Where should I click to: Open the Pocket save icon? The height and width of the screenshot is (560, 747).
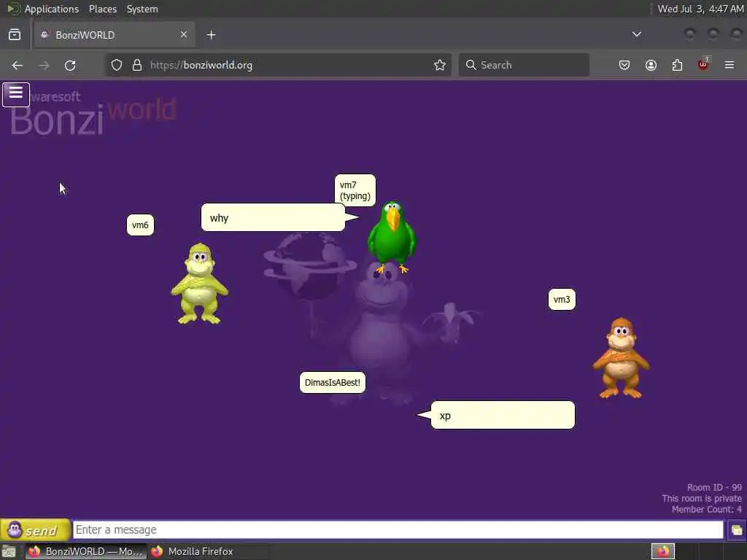click(624, 65)
